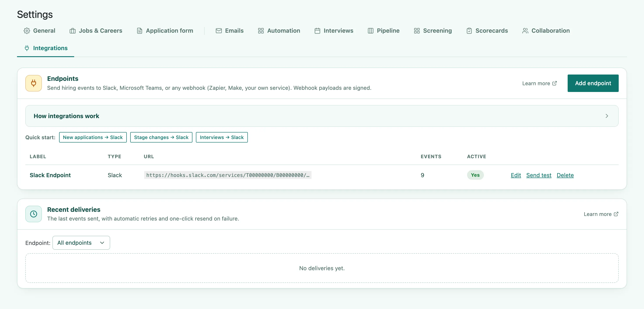Select the Scorecards tab
This screenshot has width=644, height=309.
point(487,31)
